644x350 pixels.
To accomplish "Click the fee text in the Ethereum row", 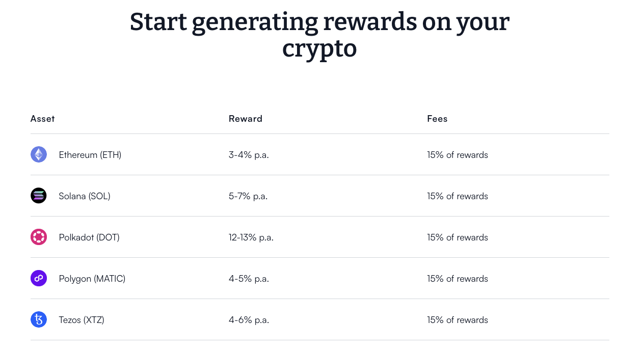I will (458, 155).
